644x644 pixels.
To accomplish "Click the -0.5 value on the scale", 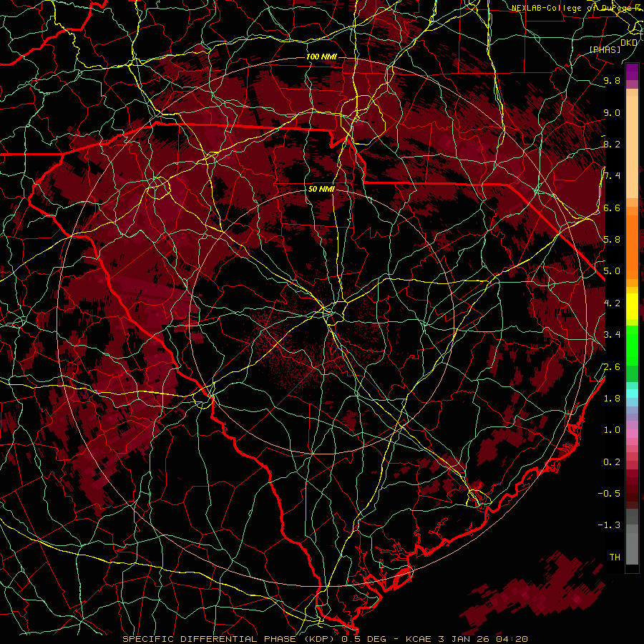I will point(609,494).
